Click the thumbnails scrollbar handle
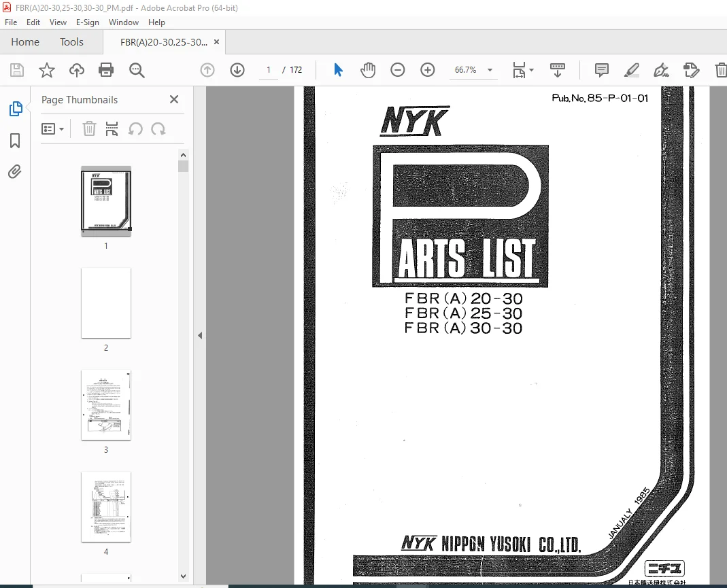Viewport: 727px width, 588px height. coord(183,167)
